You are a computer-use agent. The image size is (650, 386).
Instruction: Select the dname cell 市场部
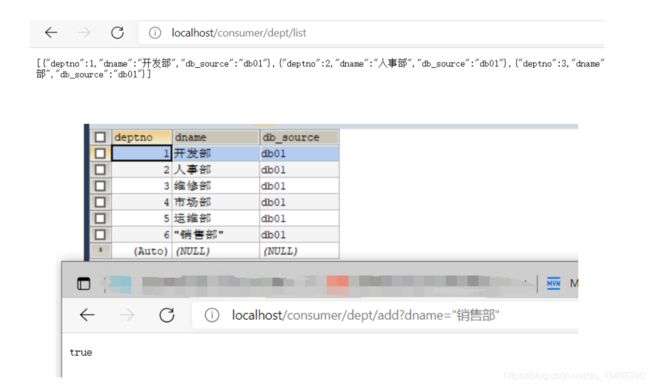(x=216, y=202)
